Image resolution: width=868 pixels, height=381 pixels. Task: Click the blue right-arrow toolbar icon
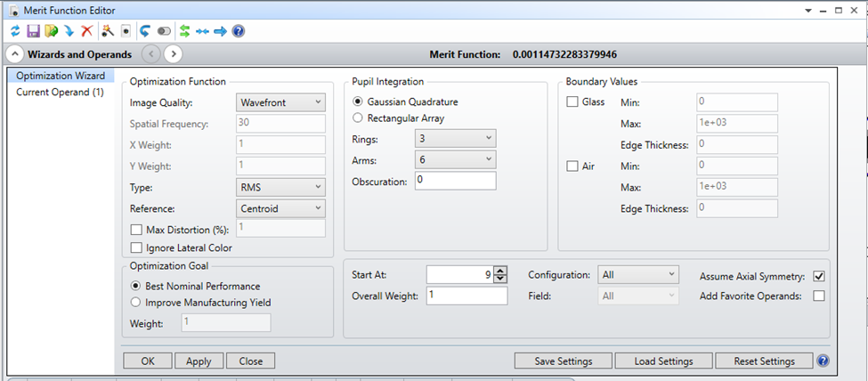point(220,31)
